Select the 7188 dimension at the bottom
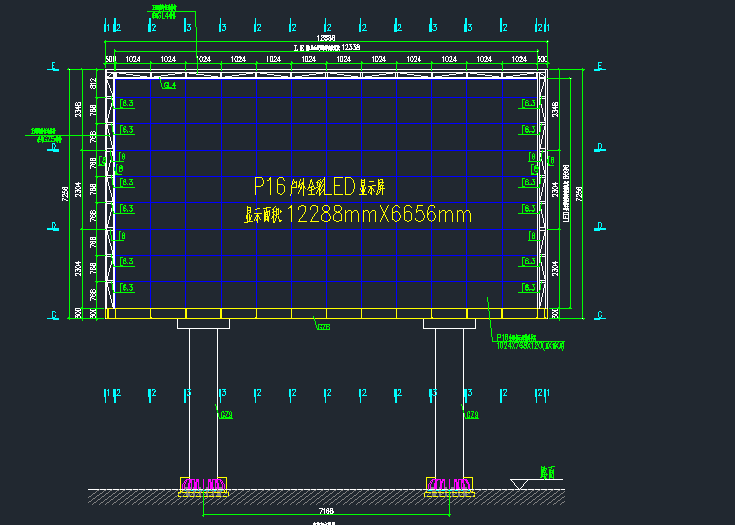The image size is (735, 525). [x=326, y=511]
